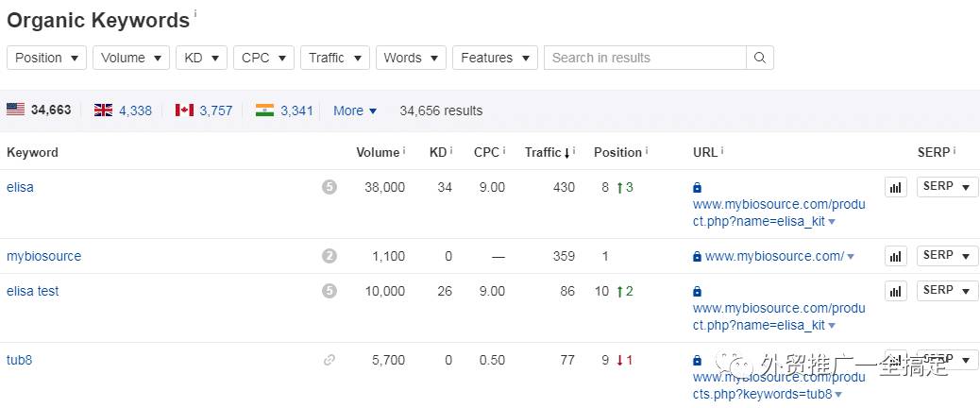Sort by Volume column header
This screenshot has height=408, width=980.
(x=378, y=152)
